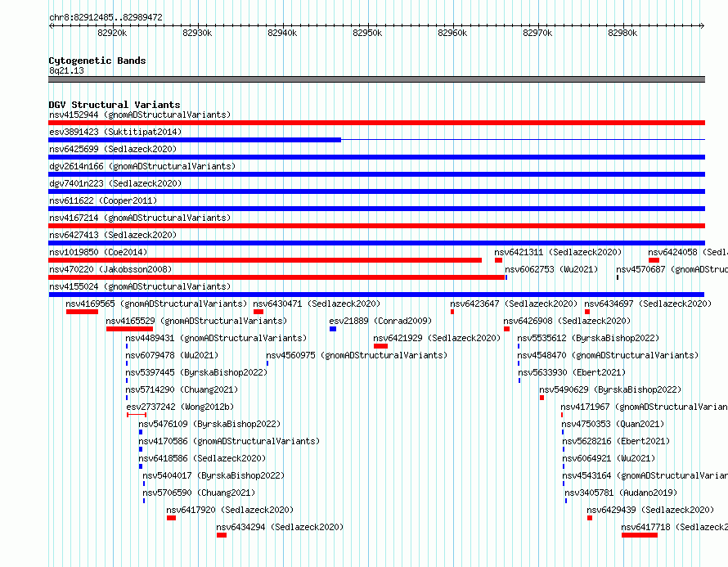Click nsv4750353 Quan2021 label
728x567 pixels.
coord(613,424)
